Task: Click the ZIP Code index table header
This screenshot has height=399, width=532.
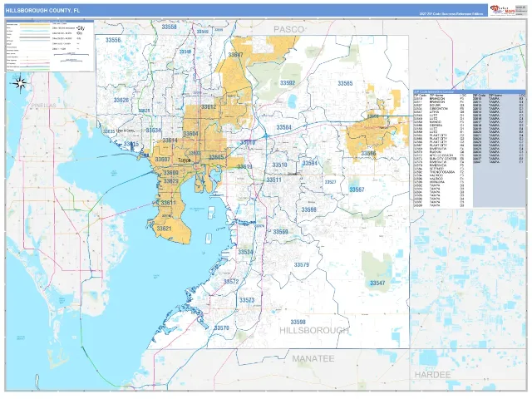Action: [x=469, y=92]
